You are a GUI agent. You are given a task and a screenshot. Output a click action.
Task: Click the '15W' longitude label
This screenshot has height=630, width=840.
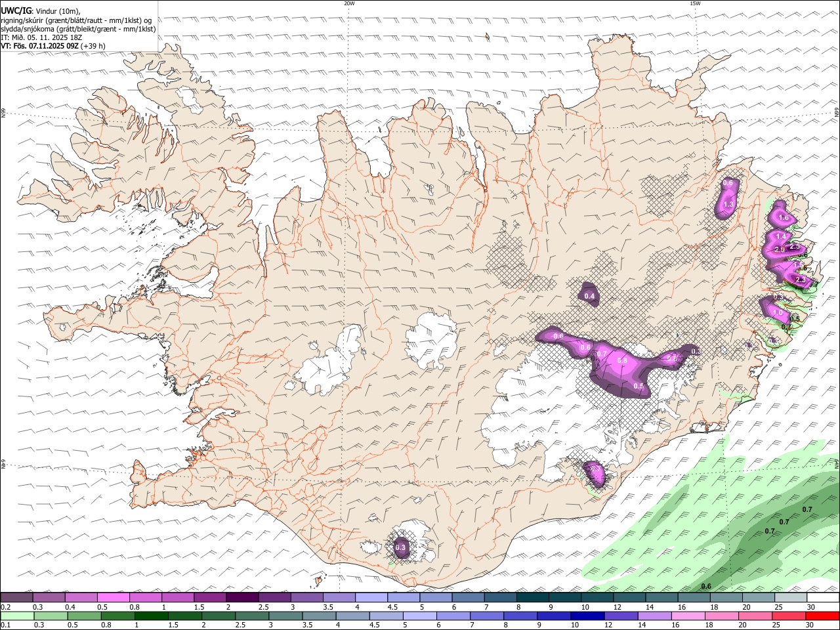(695, 3)
